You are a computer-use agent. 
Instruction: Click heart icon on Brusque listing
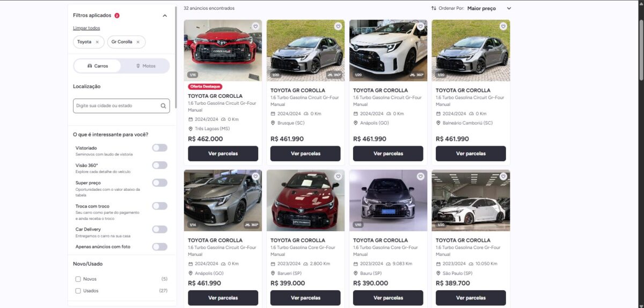[x=338, y=26]
